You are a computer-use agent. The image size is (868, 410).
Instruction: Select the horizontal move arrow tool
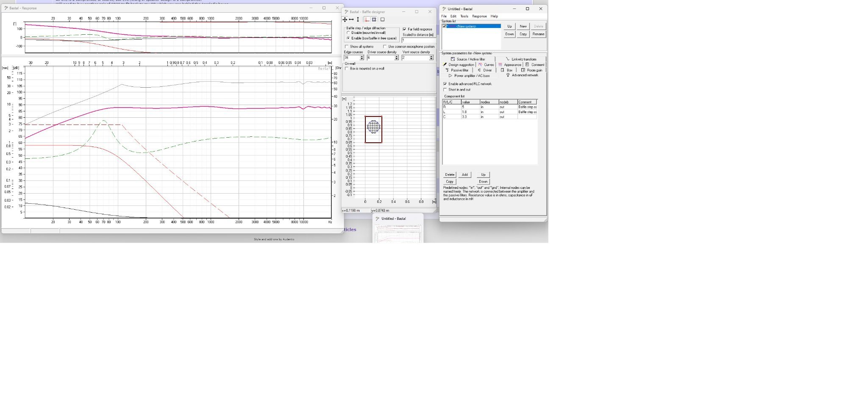[x=351, y=19]
